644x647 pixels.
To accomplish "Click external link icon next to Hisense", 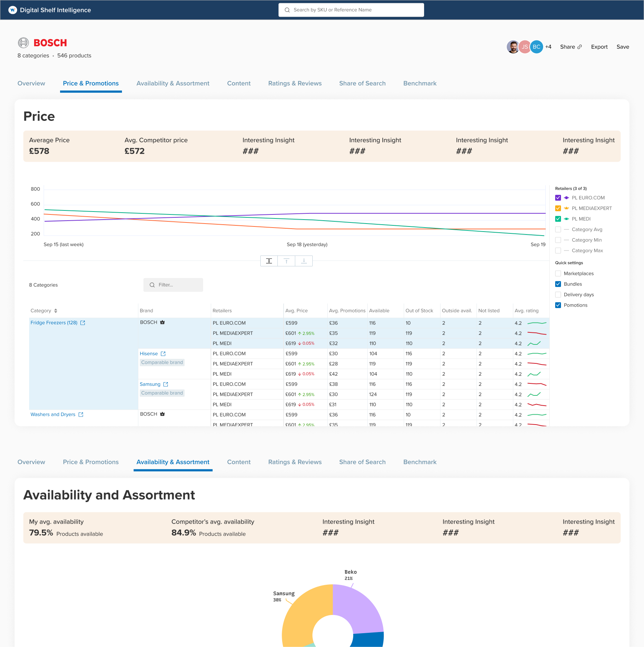I will (163, 354).
